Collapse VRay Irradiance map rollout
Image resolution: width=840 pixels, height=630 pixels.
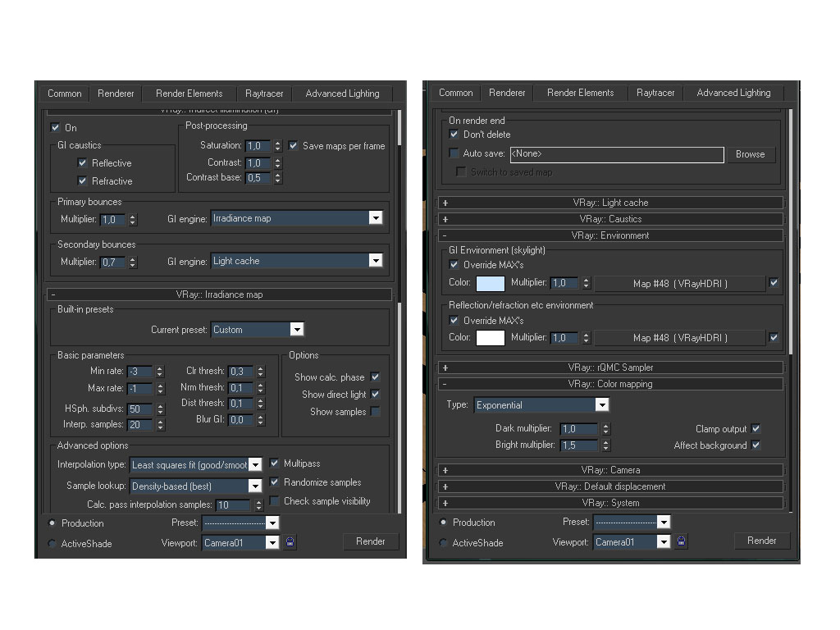pos(219,294)
